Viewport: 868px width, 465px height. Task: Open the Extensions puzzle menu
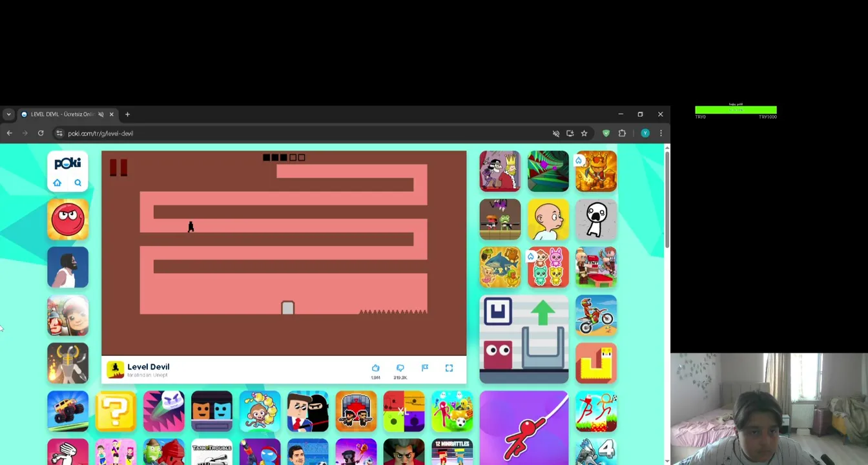click(622, 133)
